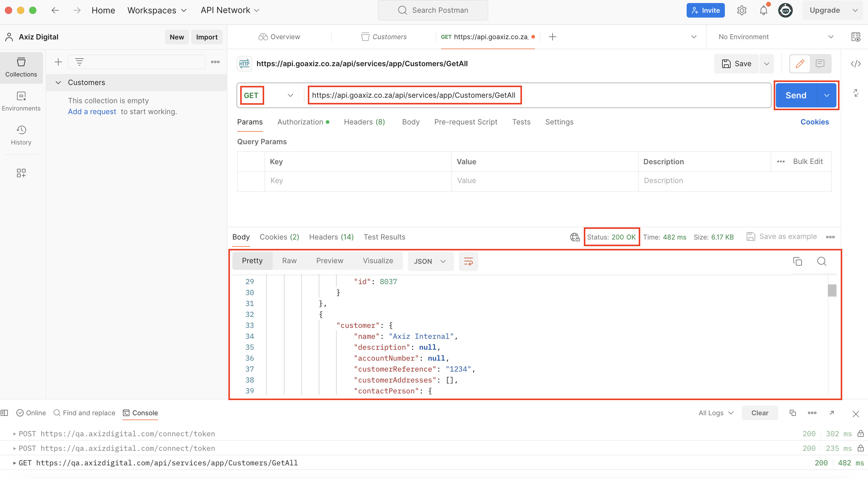Open tabs overflow chevron dropdown
This screenshot has height=479, width=868.
(693, 37)
